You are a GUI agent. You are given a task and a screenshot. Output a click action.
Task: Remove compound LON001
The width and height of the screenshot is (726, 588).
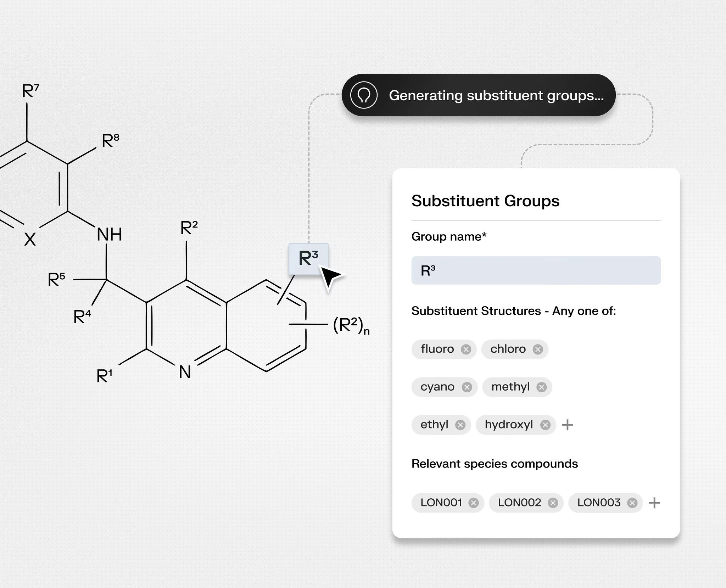(474, 503)
